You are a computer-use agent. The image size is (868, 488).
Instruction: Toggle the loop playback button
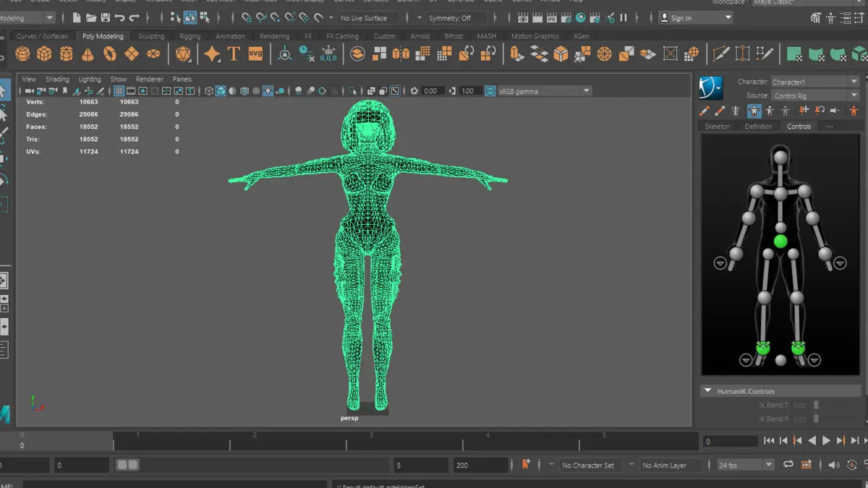pos(788,465)
